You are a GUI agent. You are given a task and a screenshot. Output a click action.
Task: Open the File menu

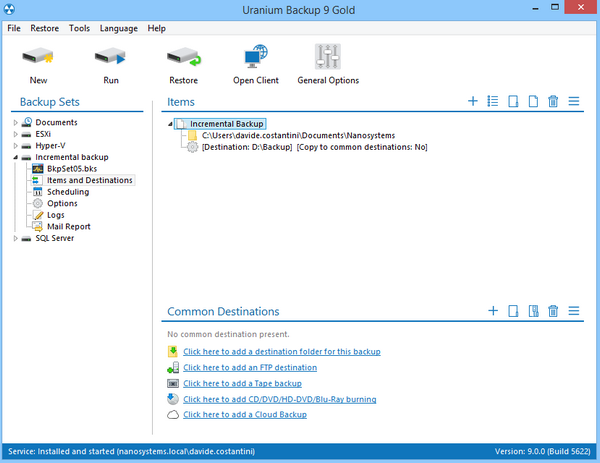(14, 28)
